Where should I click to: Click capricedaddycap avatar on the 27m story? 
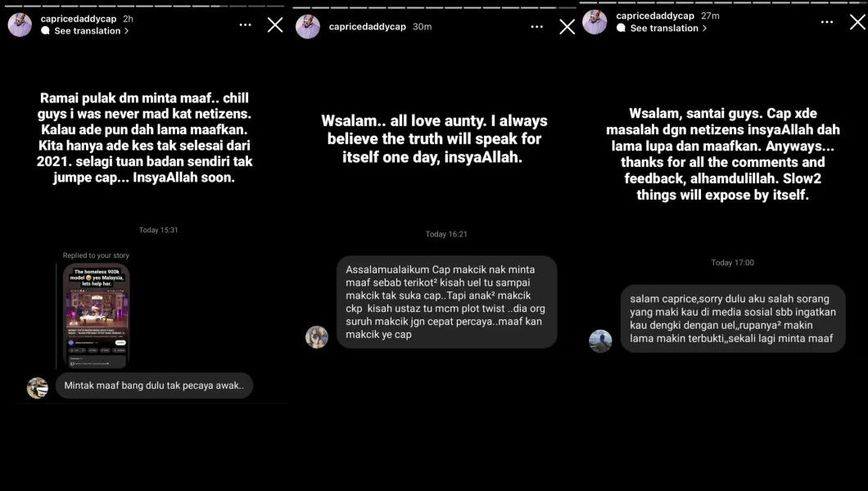(x=594, y=22)
